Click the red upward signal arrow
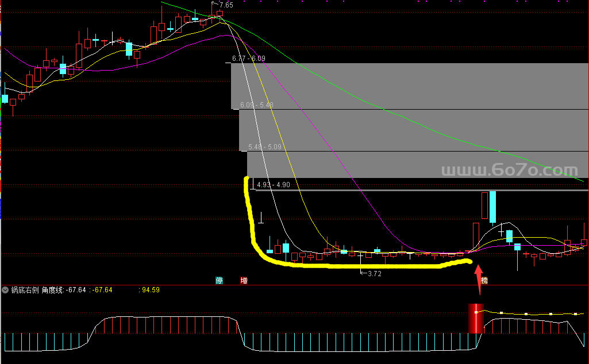The image size is (589, 364). click(x=478, y=274)
